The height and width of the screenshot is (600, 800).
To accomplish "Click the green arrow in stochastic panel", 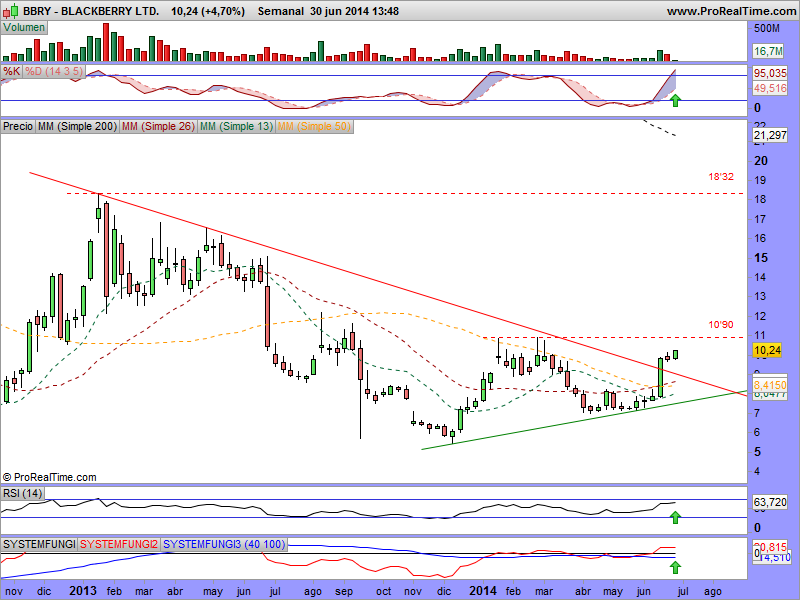I will [675, 100].
